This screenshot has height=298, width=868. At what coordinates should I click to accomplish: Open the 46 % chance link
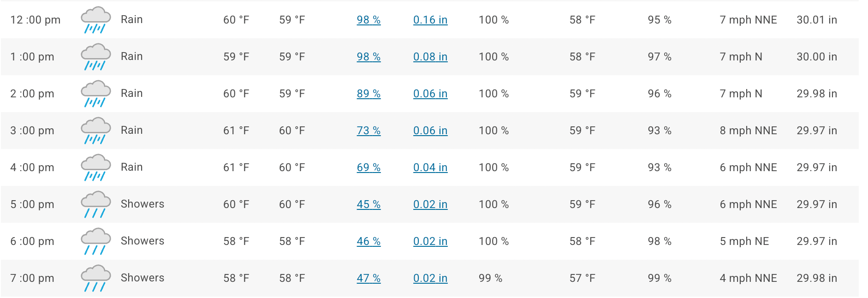(369, 241)
